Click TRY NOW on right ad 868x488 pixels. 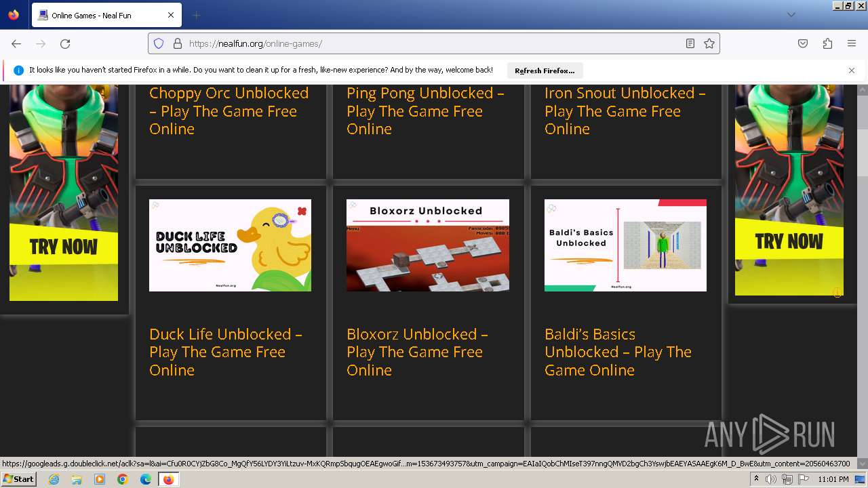coord(789,241)
